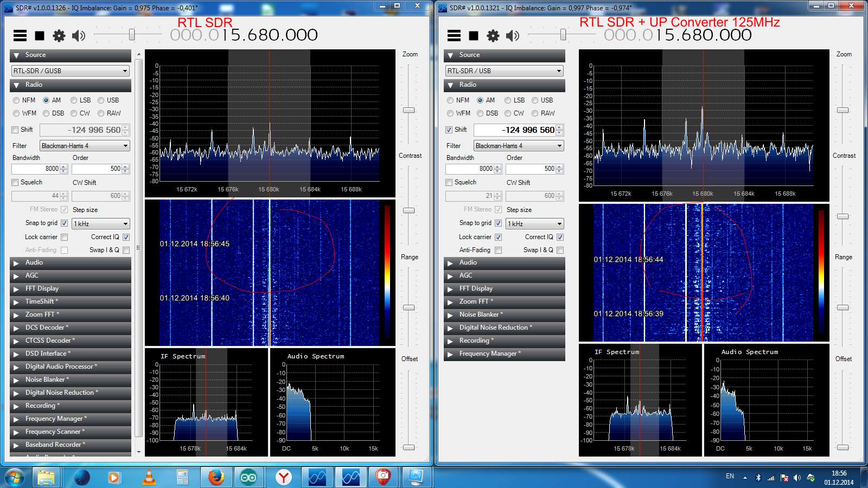Launch Firefox from taskbar
868x488 pixels.
[216, 478]
